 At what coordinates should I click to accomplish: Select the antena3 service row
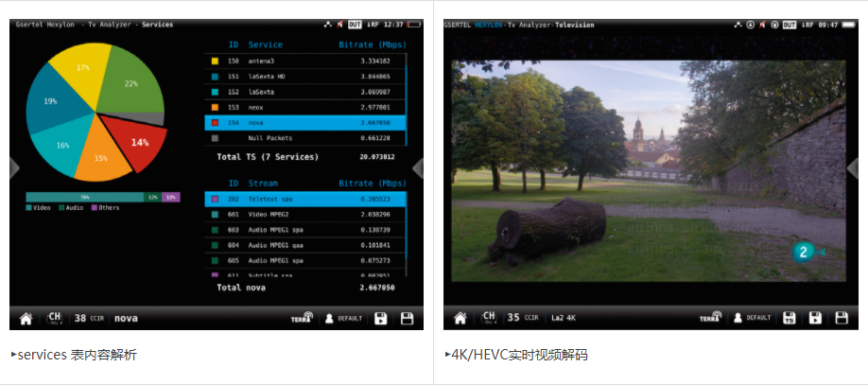click(x=304, y=61)
